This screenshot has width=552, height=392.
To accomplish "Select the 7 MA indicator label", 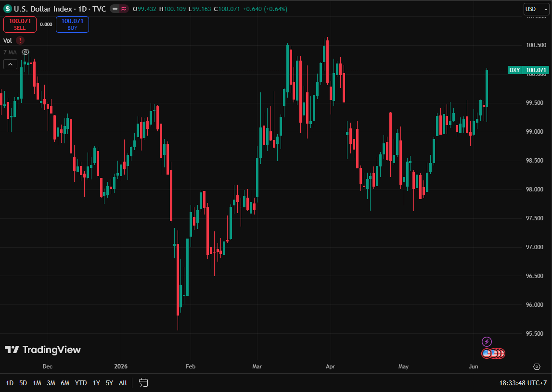I will 10,52.
